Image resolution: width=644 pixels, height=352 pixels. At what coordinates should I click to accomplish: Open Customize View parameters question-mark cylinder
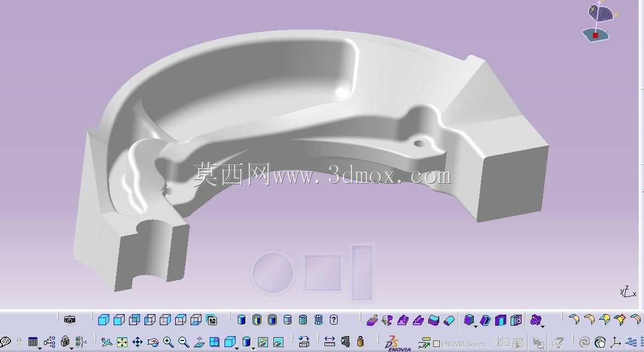click(x=334, y=320)
